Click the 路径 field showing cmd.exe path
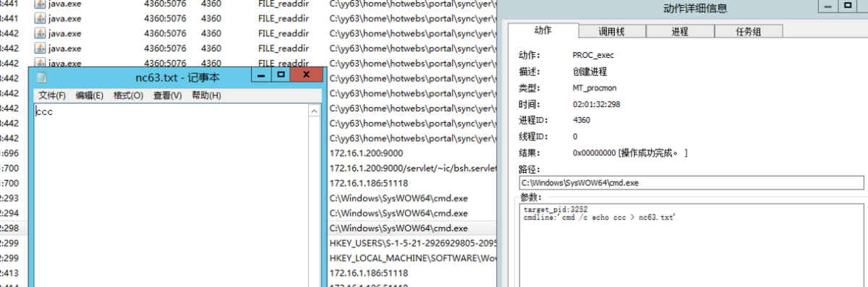868x287 pixels. [x=692, y=183]
